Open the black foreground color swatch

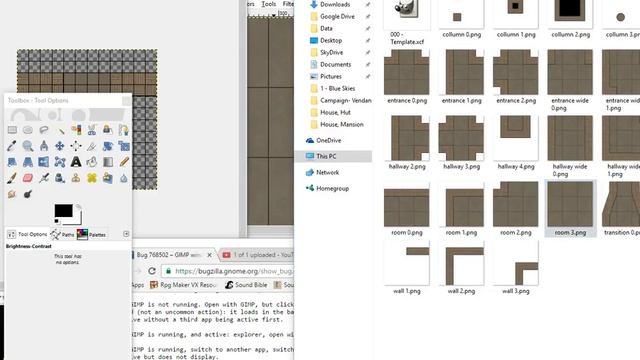63,211
